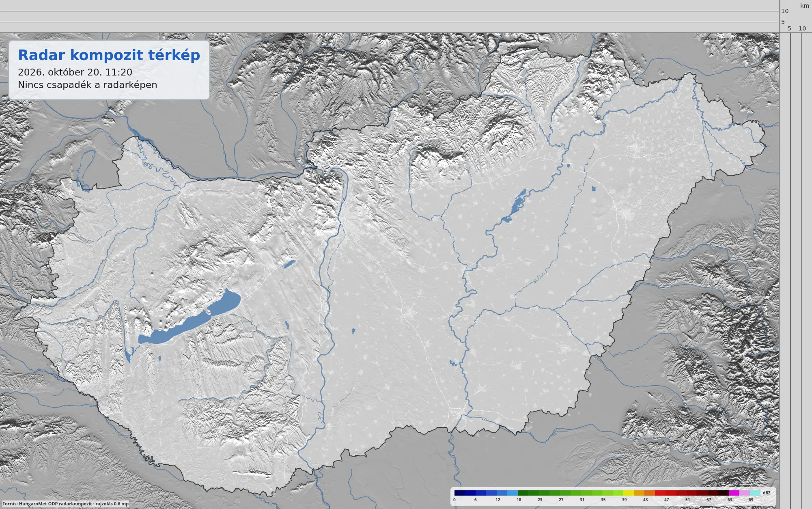Screen dimensions: 812x509
Task: Click Lake Velence northeast of Balaton
Action: pyautogui.click(x=289, y=264)
